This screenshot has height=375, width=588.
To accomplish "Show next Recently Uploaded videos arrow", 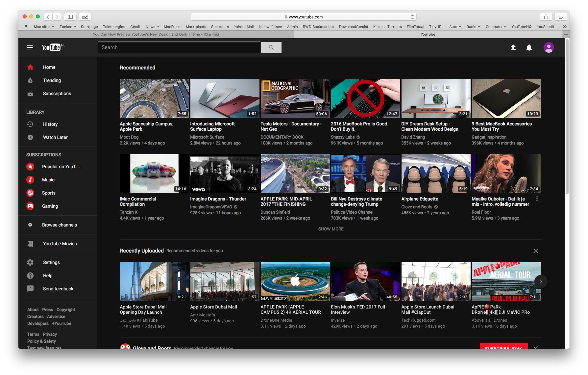I will coord(541,281).
